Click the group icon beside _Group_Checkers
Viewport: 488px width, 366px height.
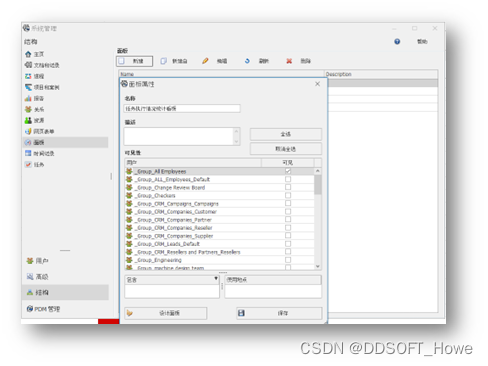[129, 195]
